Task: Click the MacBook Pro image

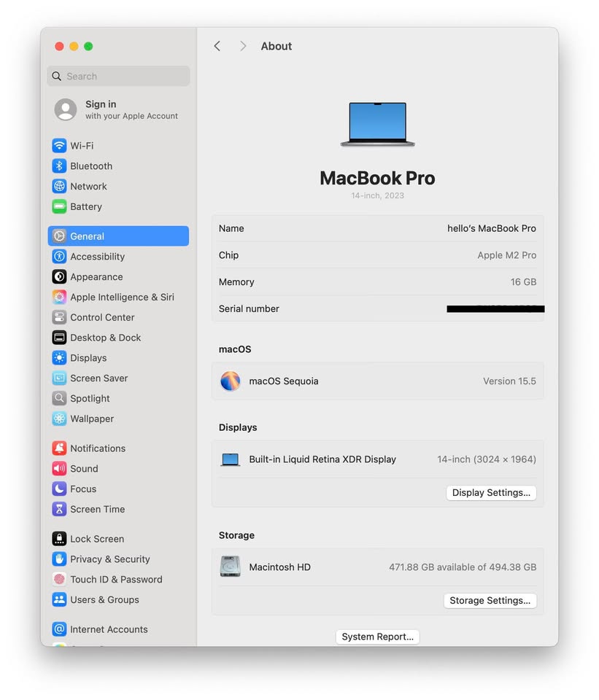Action: point(377,124)
